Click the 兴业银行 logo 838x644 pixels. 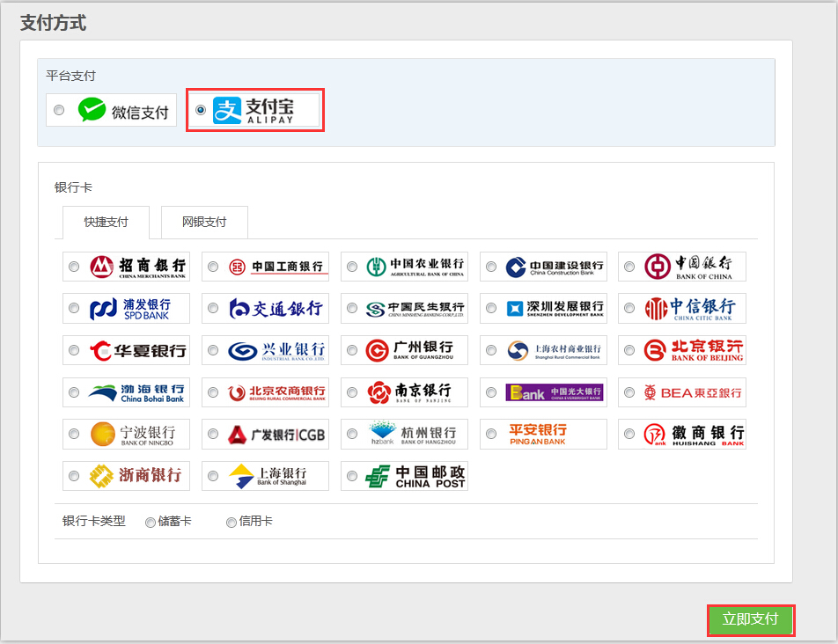(276, 350)
